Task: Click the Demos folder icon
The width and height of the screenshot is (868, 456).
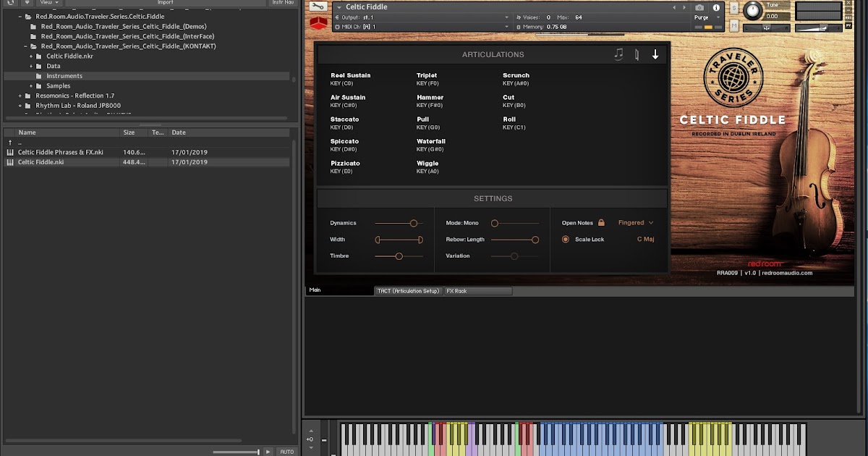Action: (x=33, y=27)
